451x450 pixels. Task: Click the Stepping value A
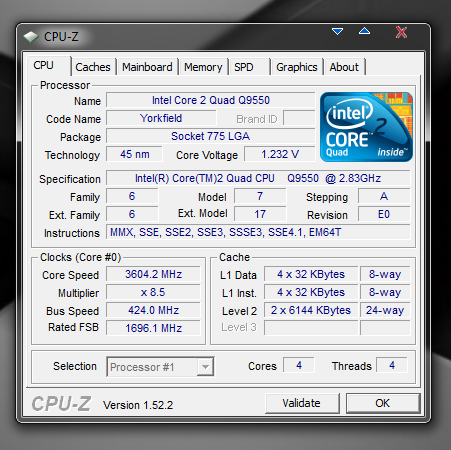[384, 196]
